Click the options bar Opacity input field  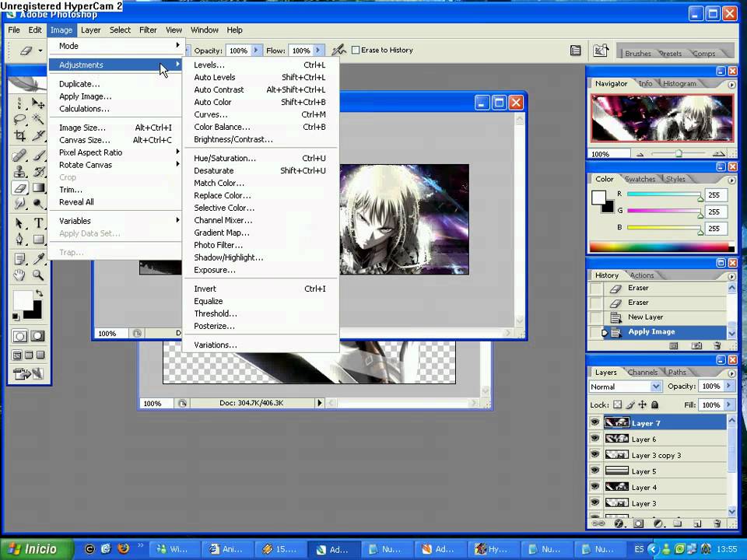[238, 51]
